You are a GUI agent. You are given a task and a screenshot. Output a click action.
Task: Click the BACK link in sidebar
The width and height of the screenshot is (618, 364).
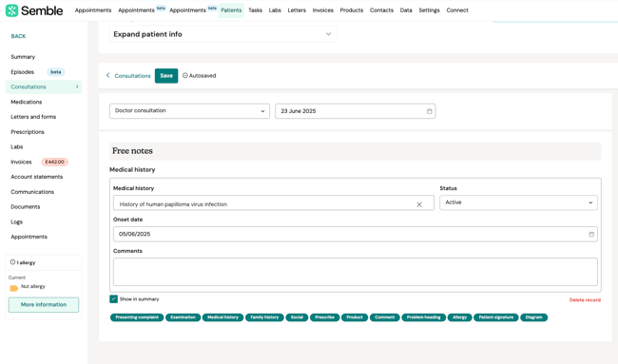pyautogui.click(x=18, y=36)
